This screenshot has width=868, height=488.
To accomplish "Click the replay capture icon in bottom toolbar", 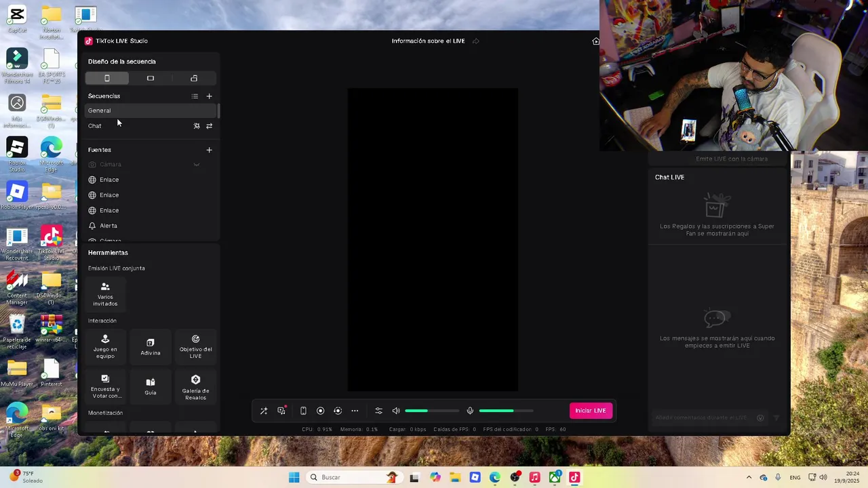I will point(338,411).
